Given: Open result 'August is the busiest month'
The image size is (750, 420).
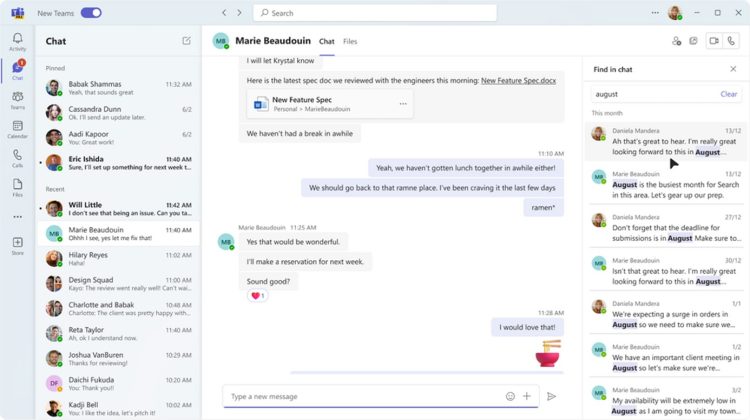Looking at the screenshot, I should click(666, 185).
